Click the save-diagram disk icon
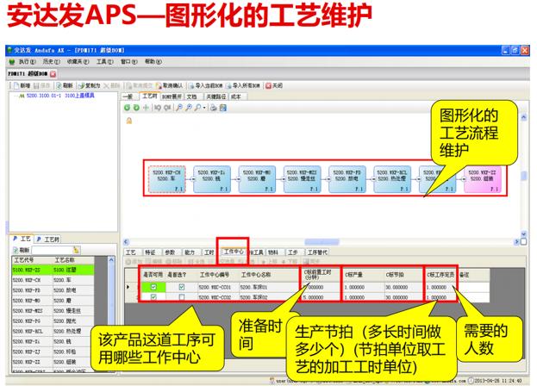The width and height of the screenshot is (537, 392). [223, 108]
